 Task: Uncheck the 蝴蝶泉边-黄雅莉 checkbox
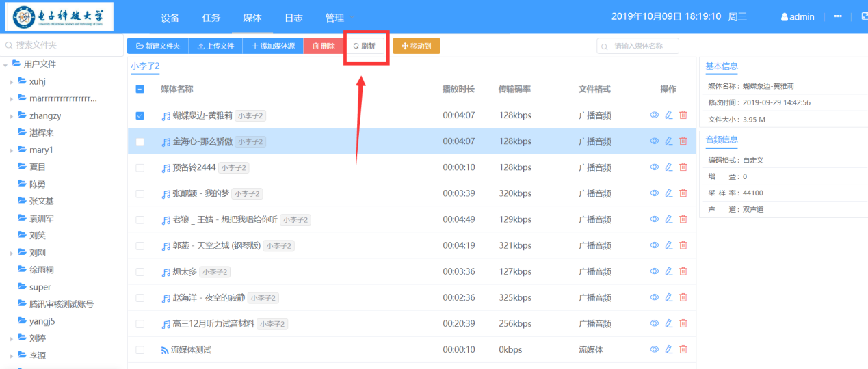[x=140, y=116]
